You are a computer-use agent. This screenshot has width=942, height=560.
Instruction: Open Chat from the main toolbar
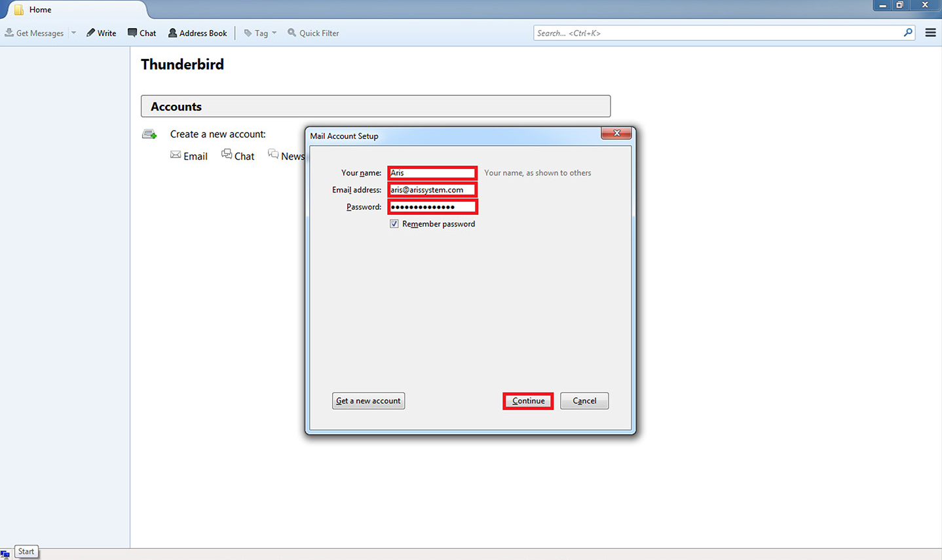coord(141,33)
